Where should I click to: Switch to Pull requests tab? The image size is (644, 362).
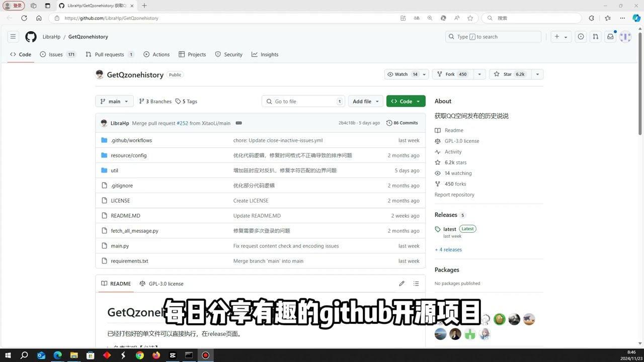pos(110,54)
